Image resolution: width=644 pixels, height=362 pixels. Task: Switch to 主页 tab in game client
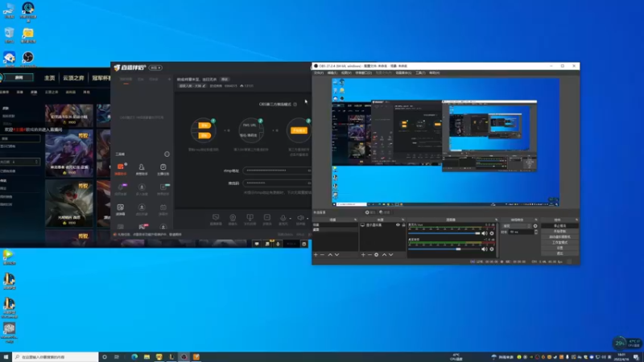[50, 78]
